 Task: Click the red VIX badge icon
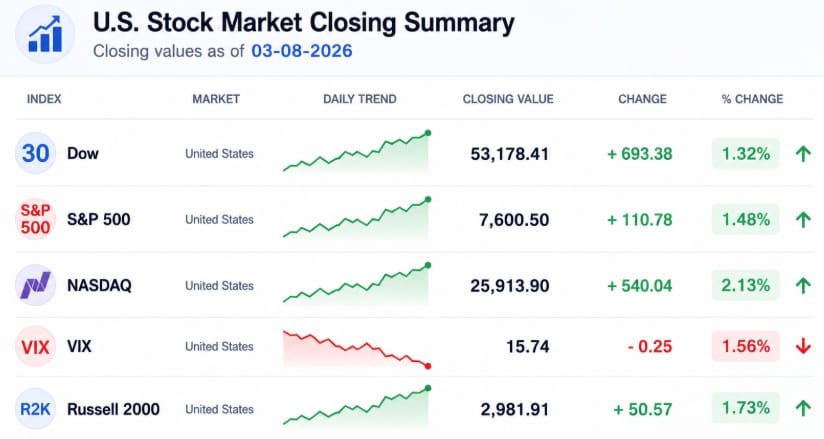tap(35, 346)
